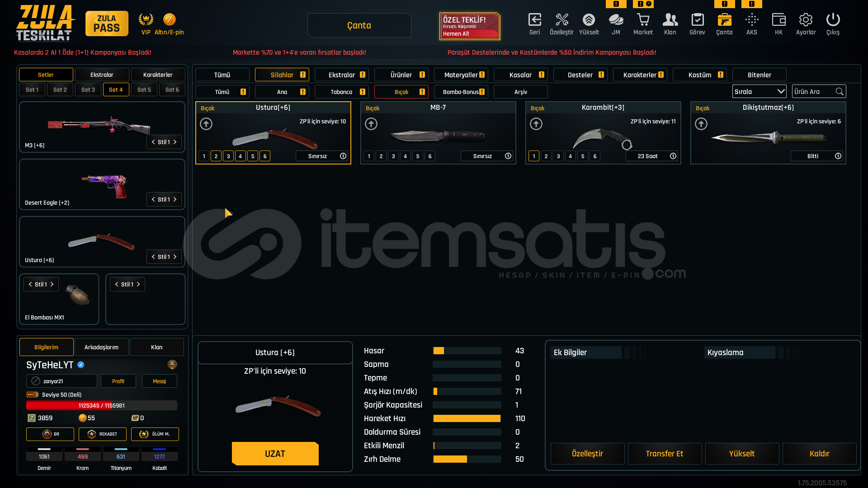This screenshot has height=488, width=868.
Task: Select slot 3 on Karambit[+3] card
Action: (558, 156)
